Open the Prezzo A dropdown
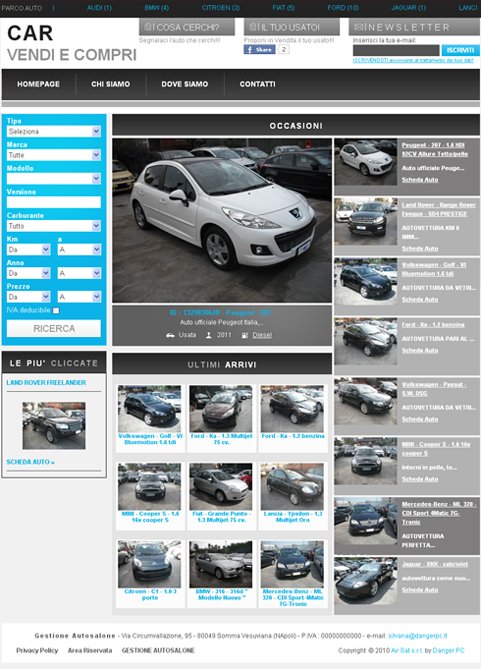 (x=79, y=297)
